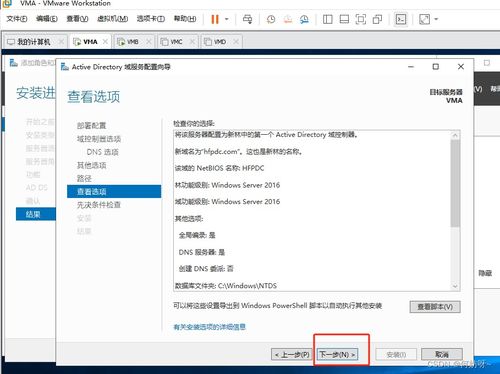This screenshot has height=374, width=500.
Task: Open the 查看(V) menu
Action: (x=77, y=19)
